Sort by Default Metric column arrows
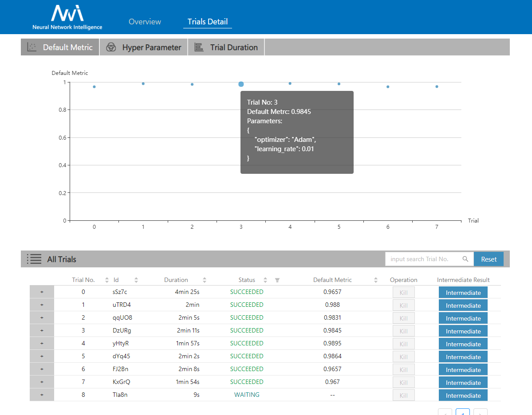 pos(376,280)
